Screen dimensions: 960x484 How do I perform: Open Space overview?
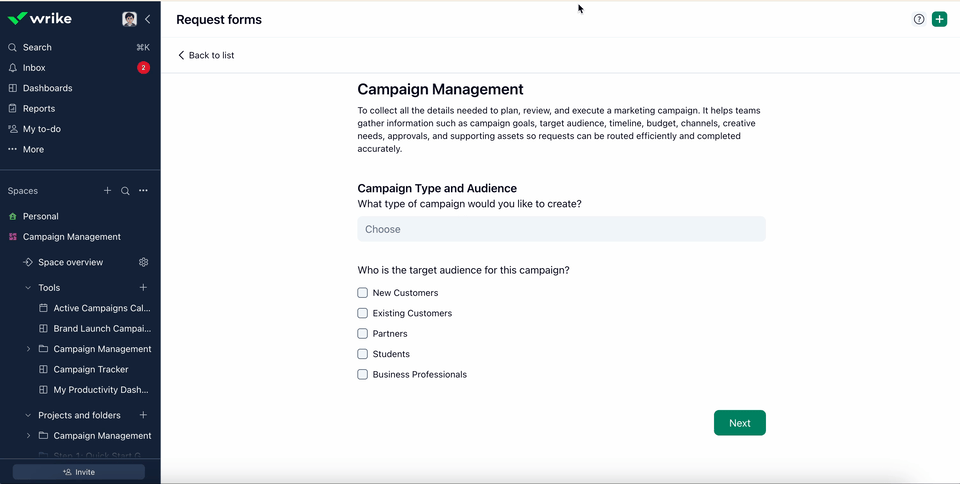click(70, 262)
